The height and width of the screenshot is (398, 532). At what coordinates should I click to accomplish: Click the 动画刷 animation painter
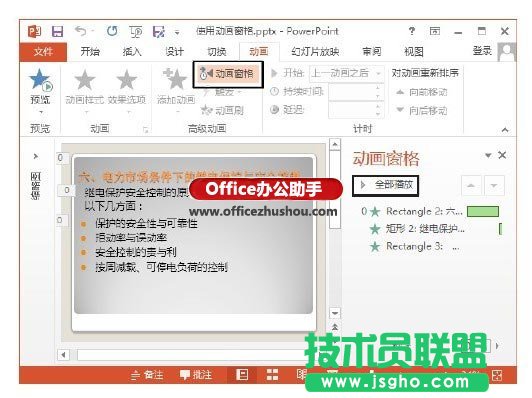pos(222,110)
